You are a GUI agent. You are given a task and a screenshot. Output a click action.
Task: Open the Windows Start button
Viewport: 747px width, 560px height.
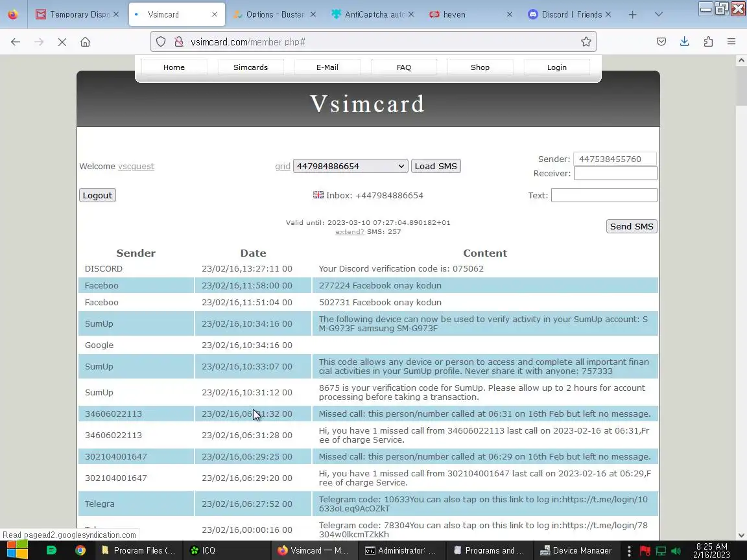click(17, 550)
